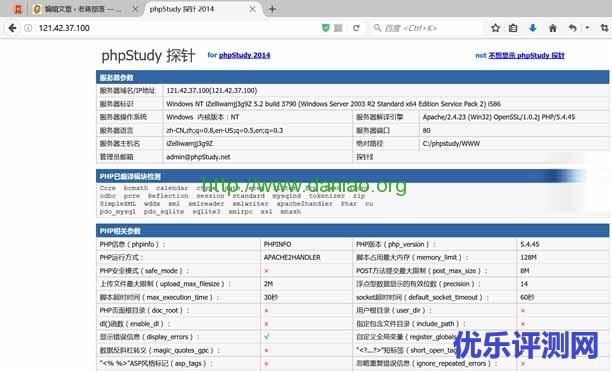
Task: Bookmark this page with the star icon
Action: (x=495, y=28)
